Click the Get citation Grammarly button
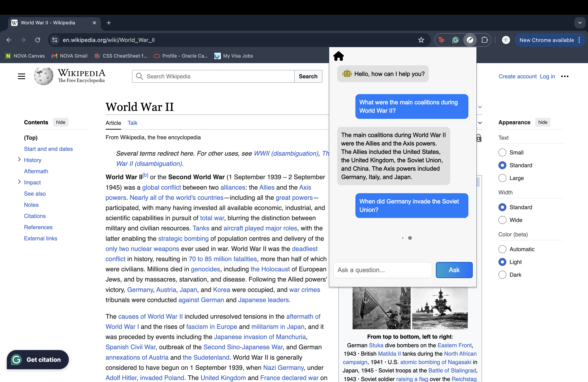 point(38,360)
